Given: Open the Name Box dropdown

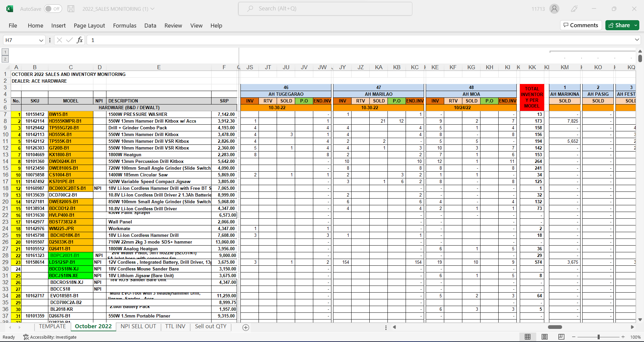Looking at the screenshot, I should 41,40.
